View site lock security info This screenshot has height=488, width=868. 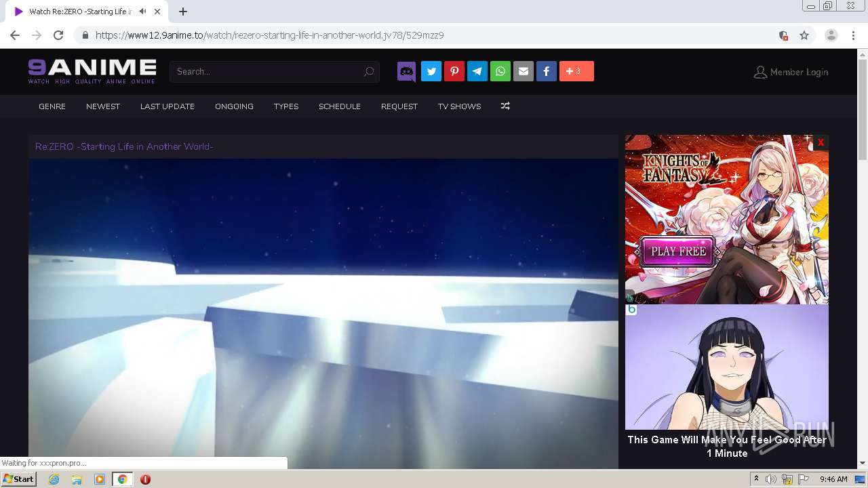pos(85,35)
